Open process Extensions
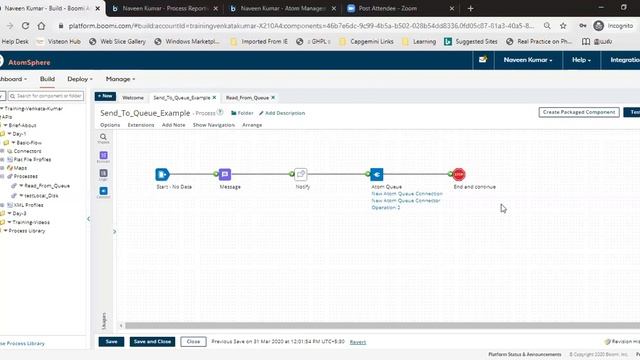Viewport: 640px width, 360px height. tap(141, 125)
